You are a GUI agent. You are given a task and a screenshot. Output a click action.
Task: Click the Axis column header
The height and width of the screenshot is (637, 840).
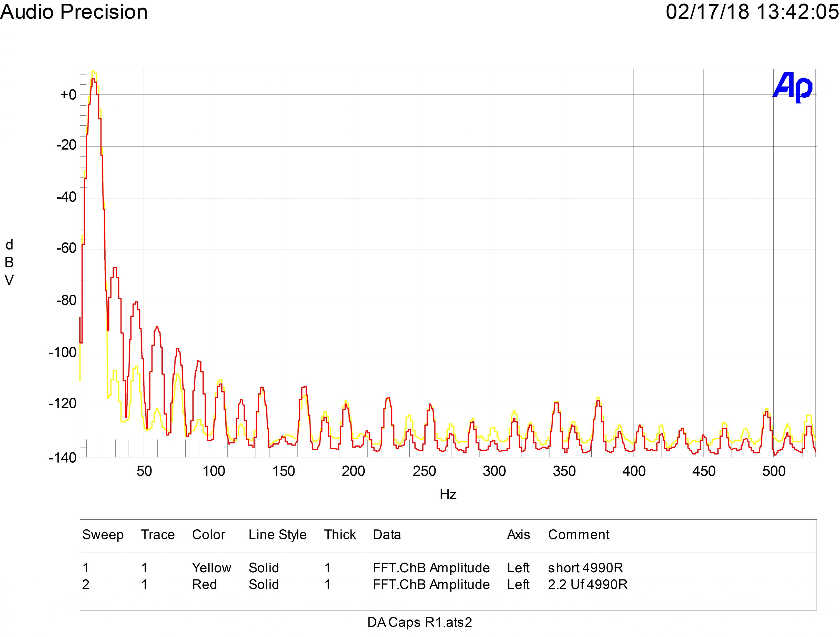518,534
